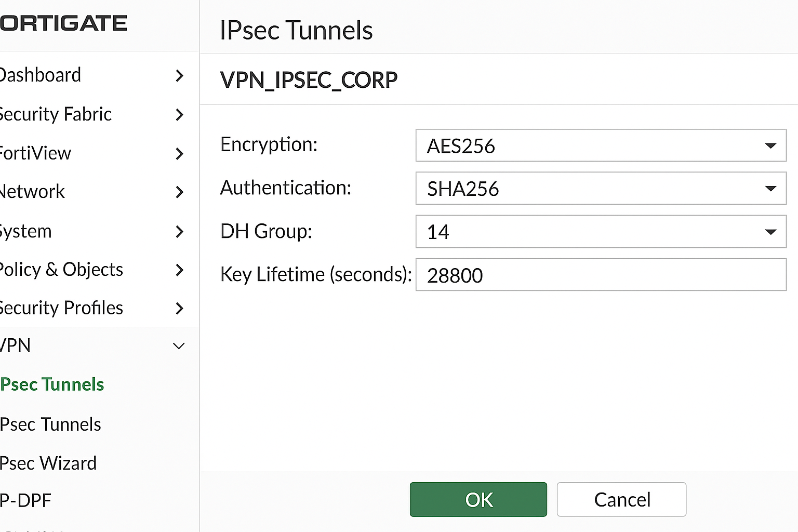The width and height of the screenshot is (798, 532).
Task: Open the Authentication dropdown showing SHA256
Action: tap(601, 189)
